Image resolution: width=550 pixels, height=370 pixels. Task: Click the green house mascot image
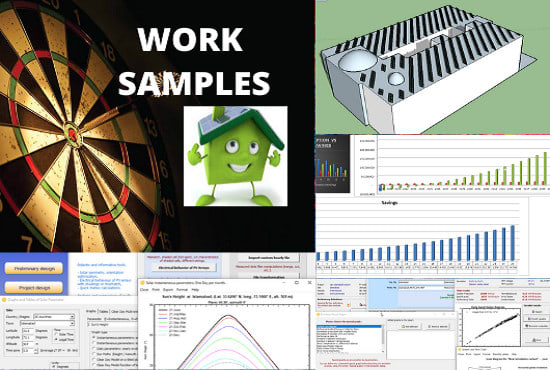236,156
